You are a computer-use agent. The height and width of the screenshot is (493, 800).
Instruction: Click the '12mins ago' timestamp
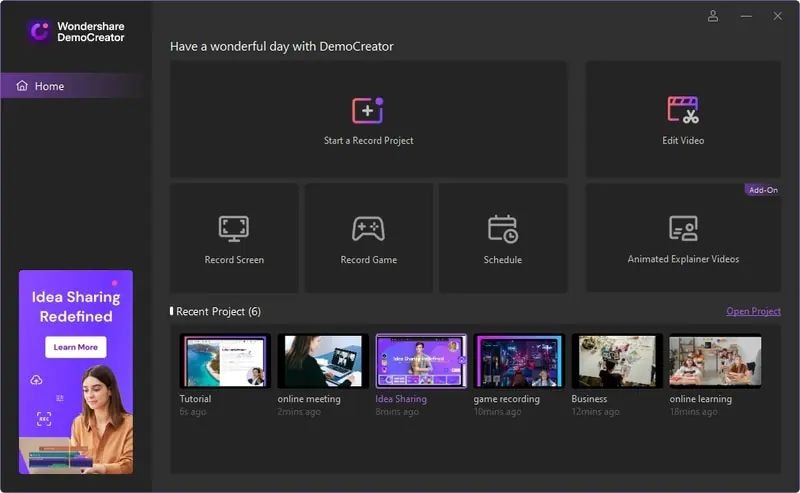595,411
